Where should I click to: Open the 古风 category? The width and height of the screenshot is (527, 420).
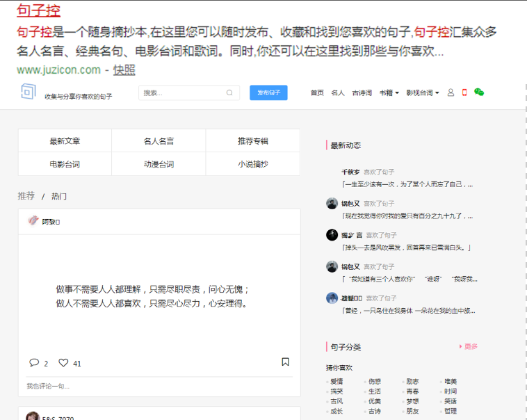pos(337,401)
